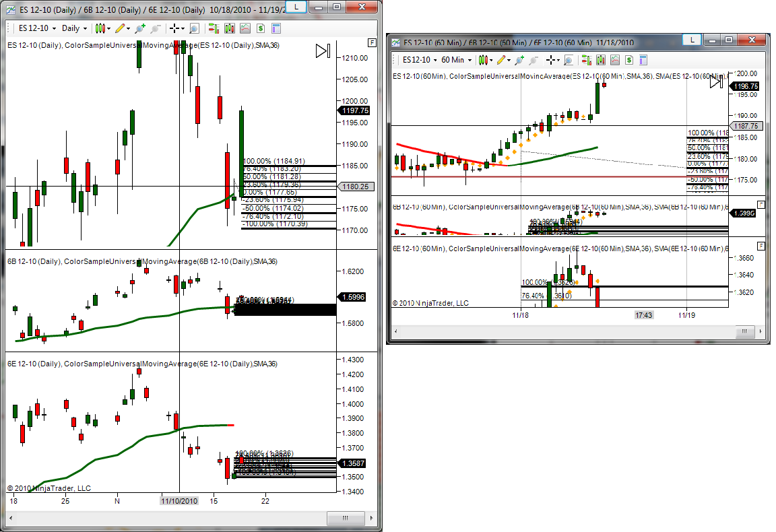Screen dimensions: 776x532
Task: Open Indicators icon in 60 Min window
Action: click(614, 60)
